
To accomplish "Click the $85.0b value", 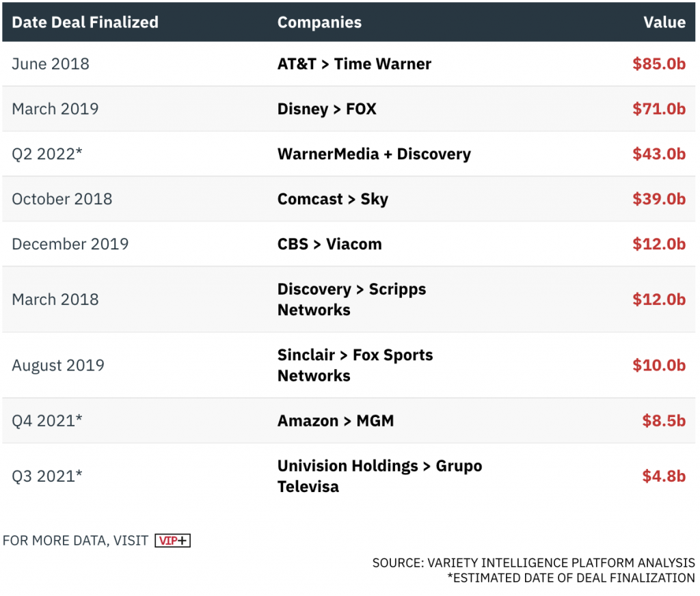I will point(658,64).
